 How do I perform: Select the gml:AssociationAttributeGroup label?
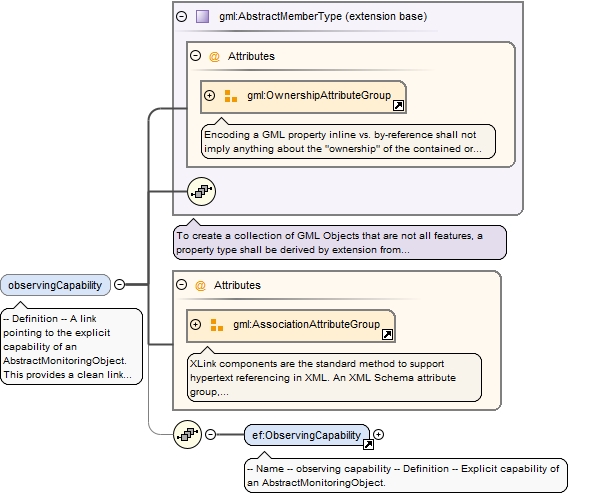(306, 325)
